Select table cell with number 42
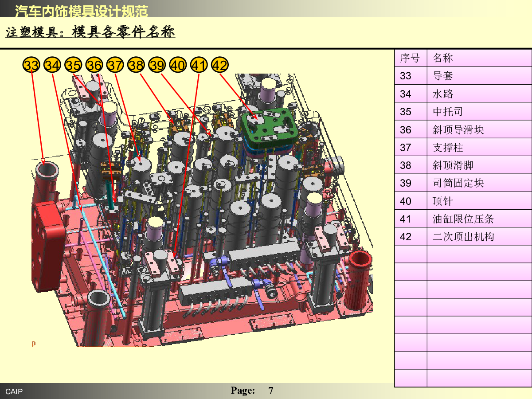 tap(411, 236)
